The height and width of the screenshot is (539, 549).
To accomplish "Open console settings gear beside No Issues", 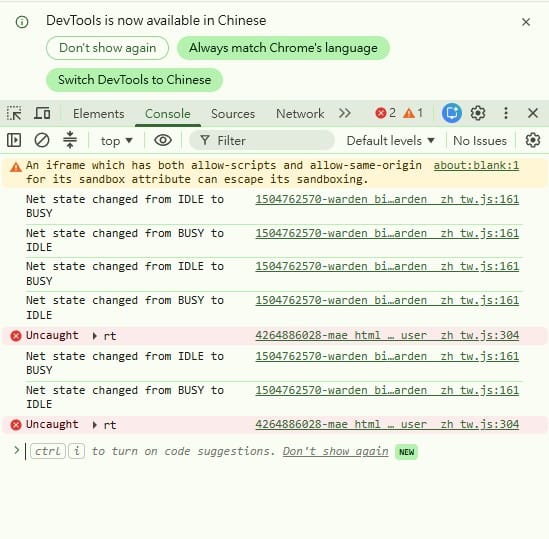I will [x=533, y=140].
